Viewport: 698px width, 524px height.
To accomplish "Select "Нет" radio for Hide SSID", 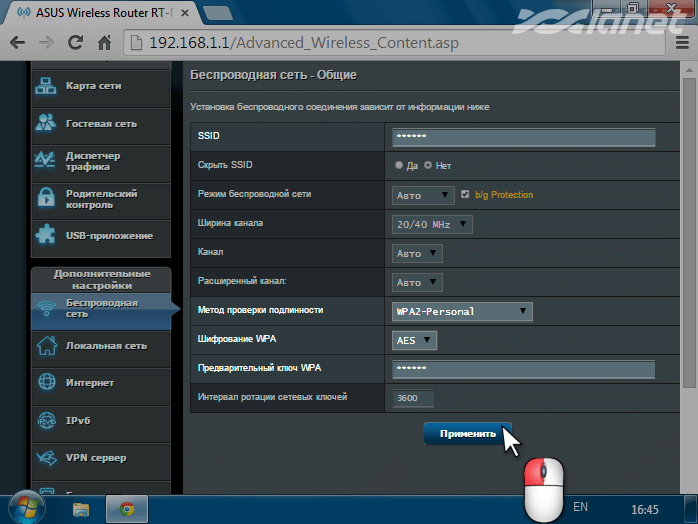I will pyautogui.click(x=428, y=165).
